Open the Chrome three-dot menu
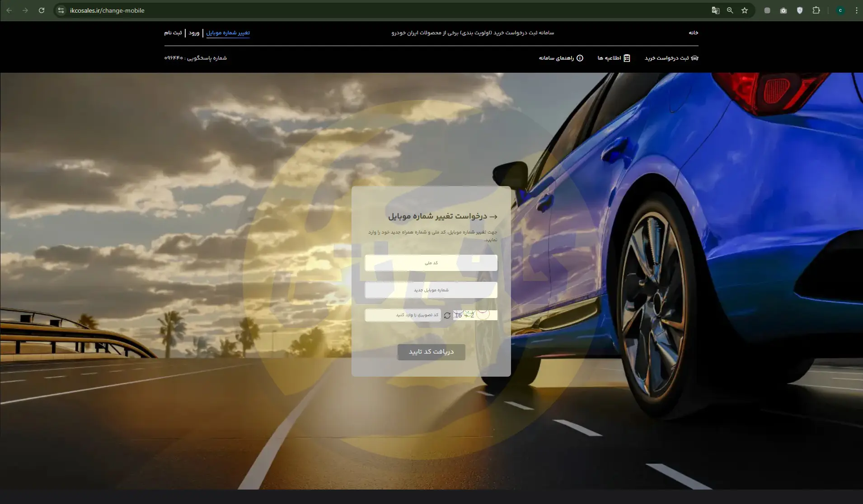The height and width of the screenshot is (504, 863). coord(856,10)
